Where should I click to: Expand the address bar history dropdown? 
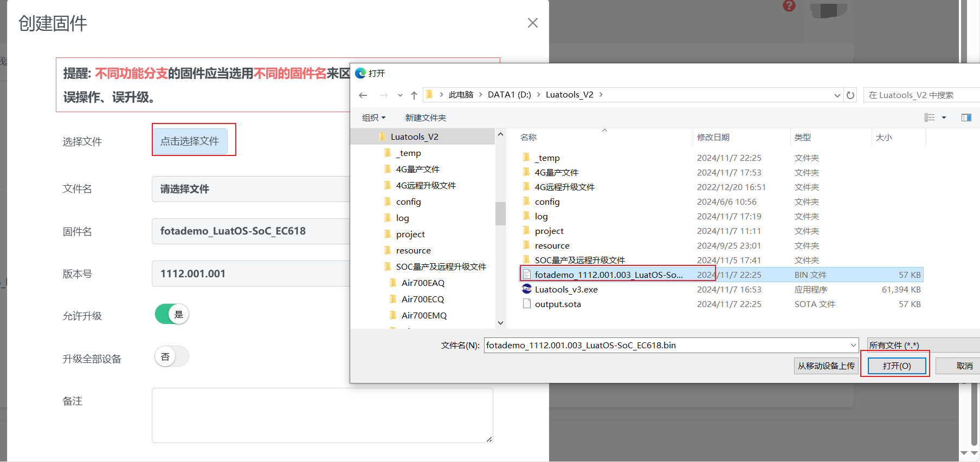(x=837, y=95)
